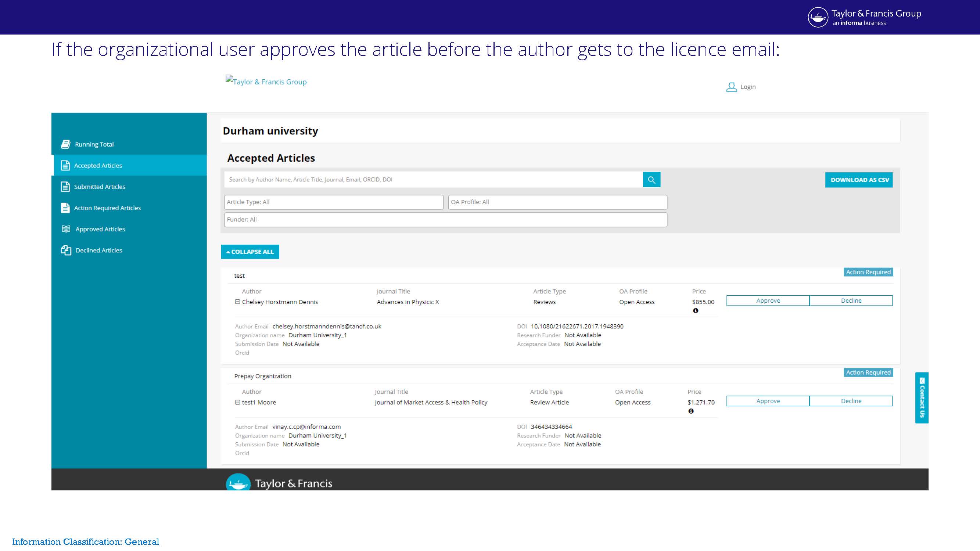The width and height of the screenshot is (980, 551).
Task: Click the Submitted Articles document icon
Action: click(65, 187)
